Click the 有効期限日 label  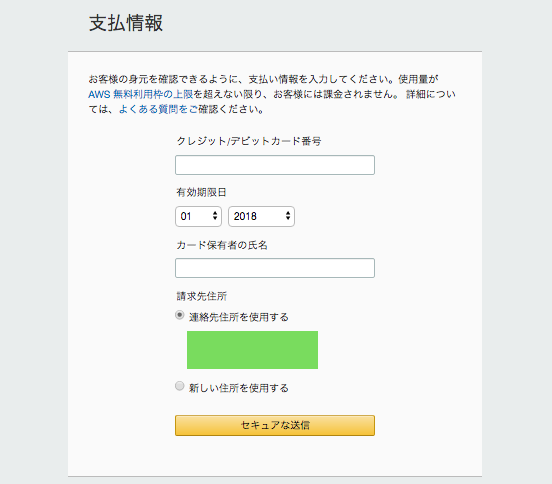[201, 192]
